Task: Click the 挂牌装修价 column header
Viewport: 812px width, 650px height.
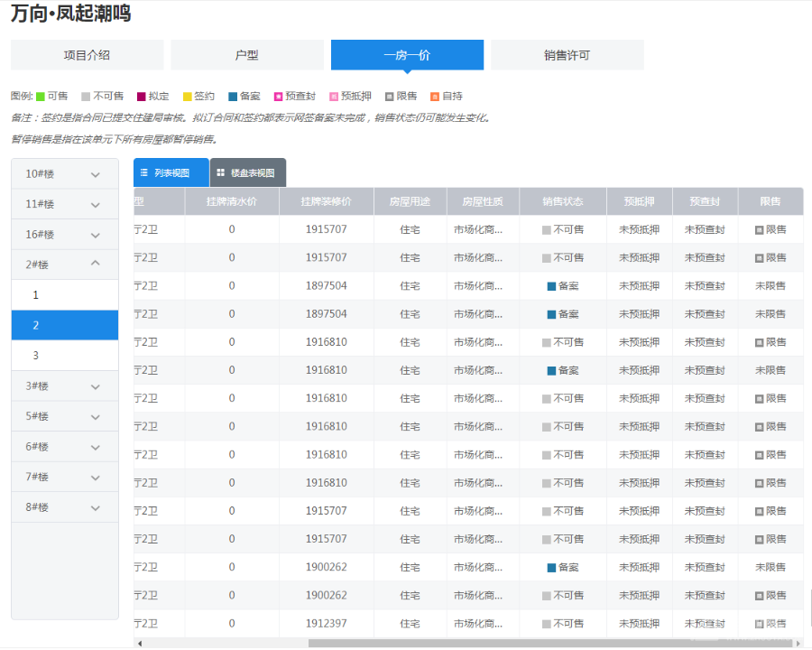Action: [x=327, y=201]
